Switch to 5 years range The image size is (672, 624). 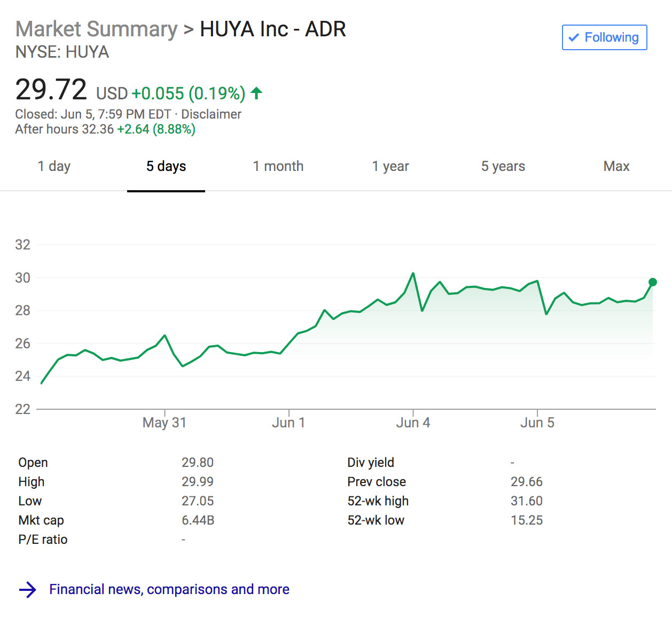503,166
